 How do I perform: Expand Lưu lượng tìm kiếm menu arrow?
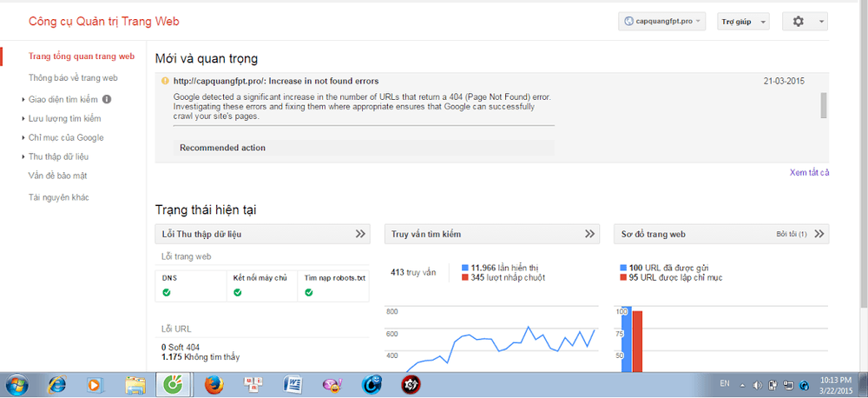(23, 119)
